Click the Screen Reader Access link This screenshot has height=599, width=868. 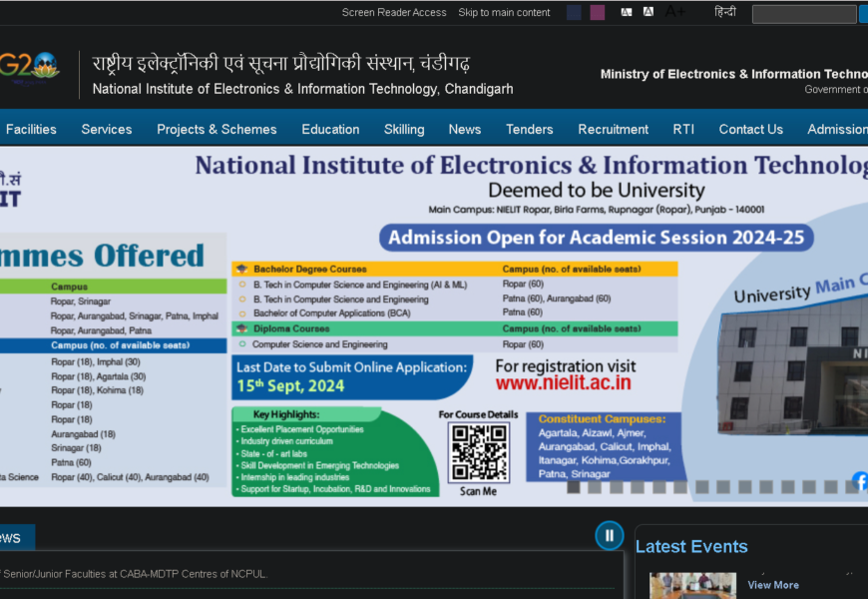(x=394, y=13)
